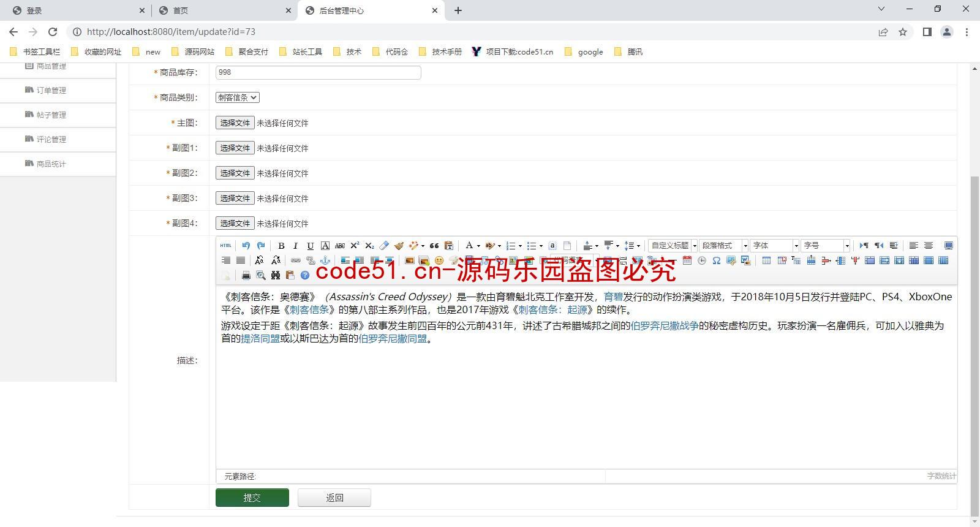Click the 返回 button
The height and width of the screenshot is (527, 980).
point(334,498)
